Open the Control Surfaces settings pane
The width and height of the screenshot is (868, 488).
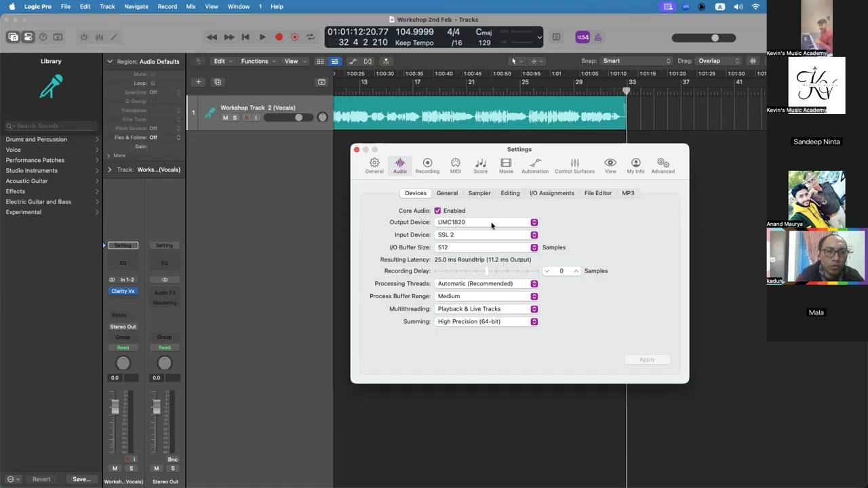click(574, 165)
